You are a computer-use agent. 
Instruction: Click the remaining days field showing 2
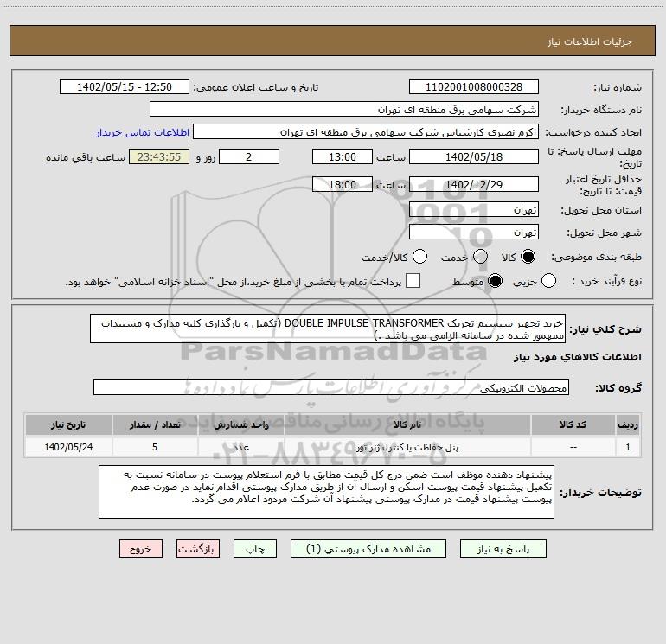(249, 156)
